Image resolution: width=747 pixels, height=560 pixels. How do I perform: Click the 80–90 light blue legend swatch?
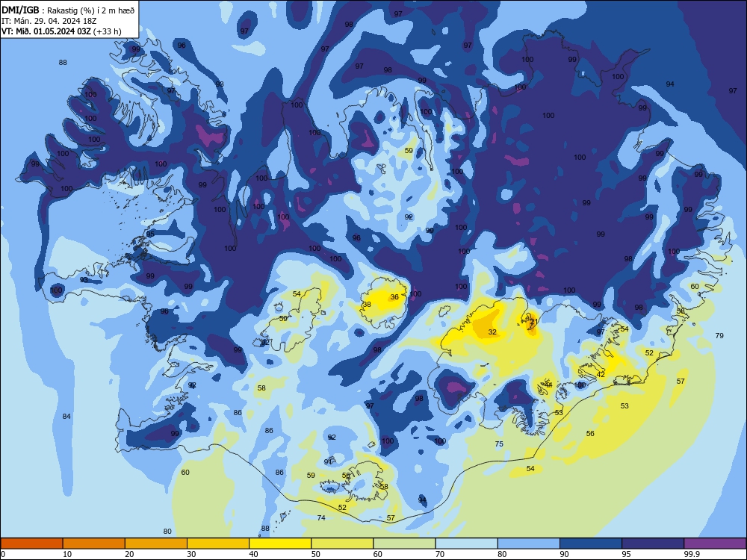(529, 544)
